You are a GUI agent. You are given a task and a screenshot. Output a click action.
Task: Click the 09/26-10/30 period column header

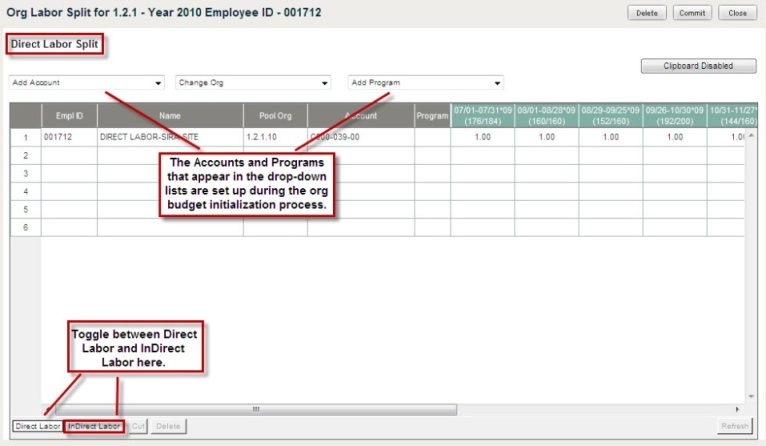tap(675, 115)
